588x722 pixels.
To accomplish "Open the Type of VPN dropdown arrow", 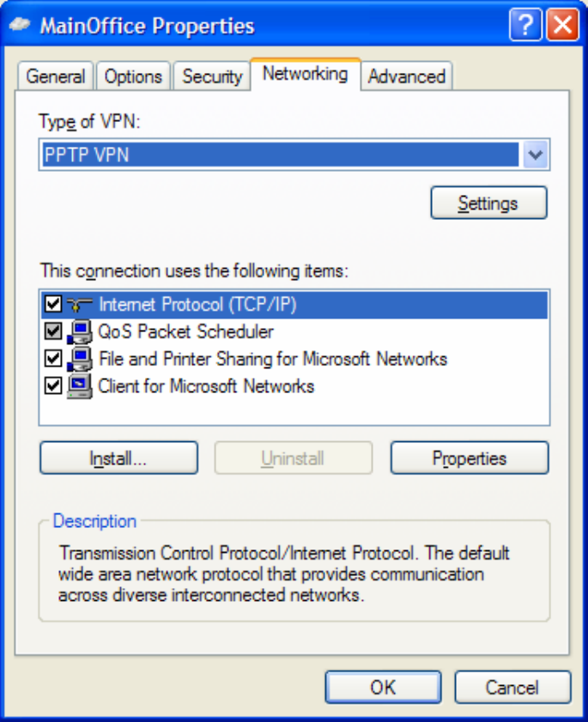I will [x=536, y=155].
